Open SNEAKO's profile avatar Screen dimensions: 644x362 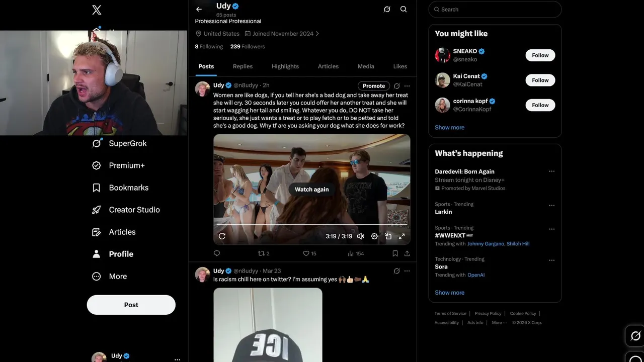443,55
